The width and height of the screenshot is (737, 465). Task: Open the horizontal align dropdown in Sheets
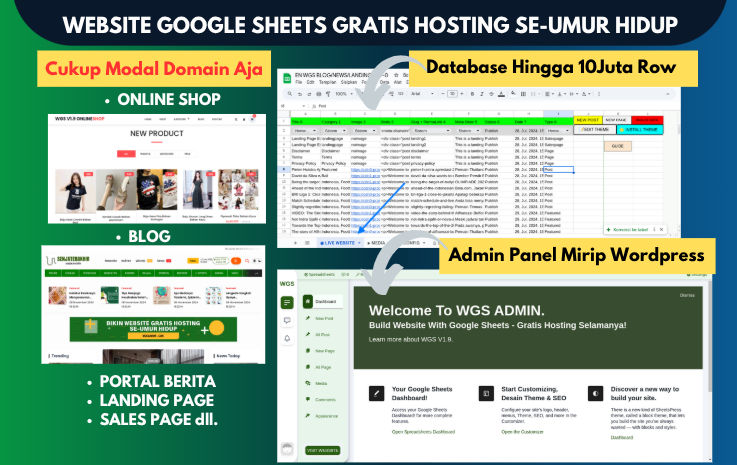coord(548,94)
